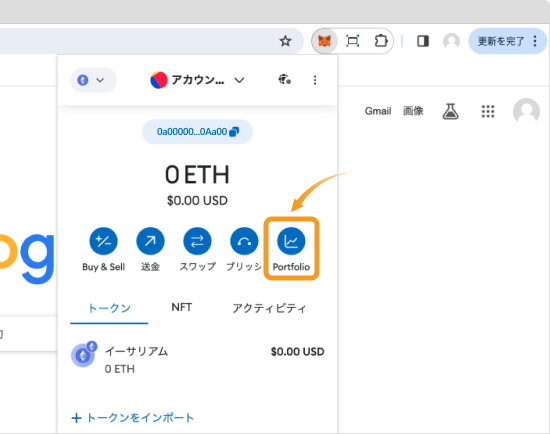The image size is (550, 434).
Task: Open the Google apps grid icon
Action: point(488,112)
